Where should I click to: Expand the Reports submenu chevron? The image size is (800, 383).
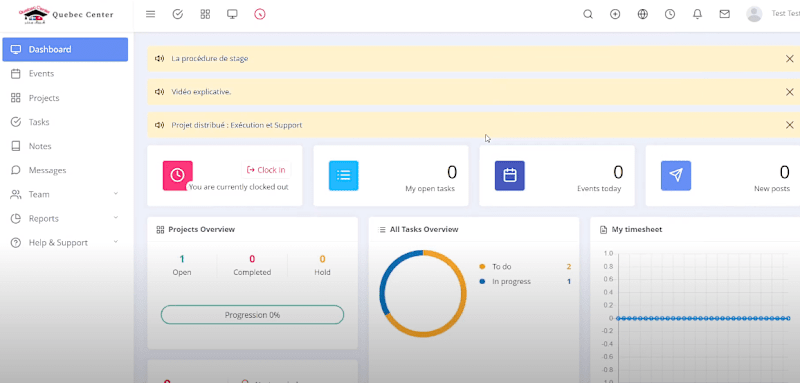point(116,218)
